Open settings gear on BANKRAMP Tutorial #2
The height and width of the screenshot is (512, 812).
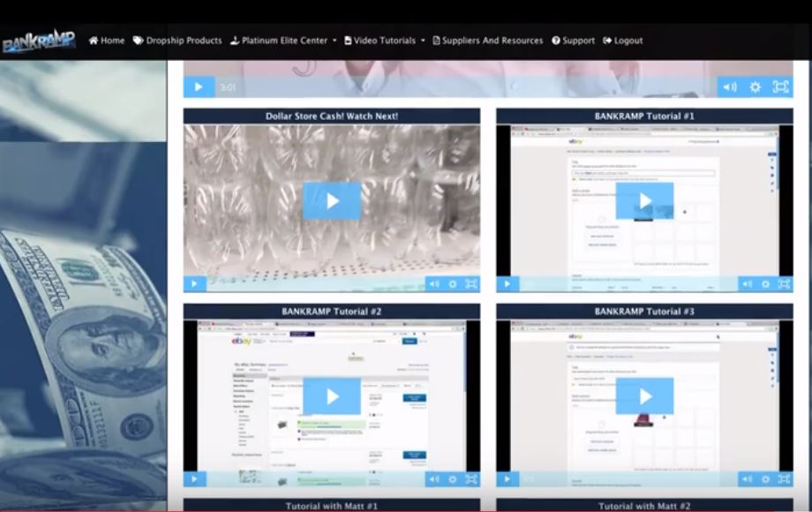[x=453, y=478]
